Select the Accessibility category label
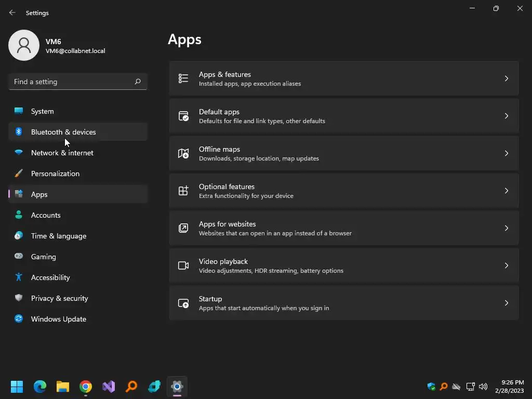Viewport: 532px width, 399px height. point(50,277)
